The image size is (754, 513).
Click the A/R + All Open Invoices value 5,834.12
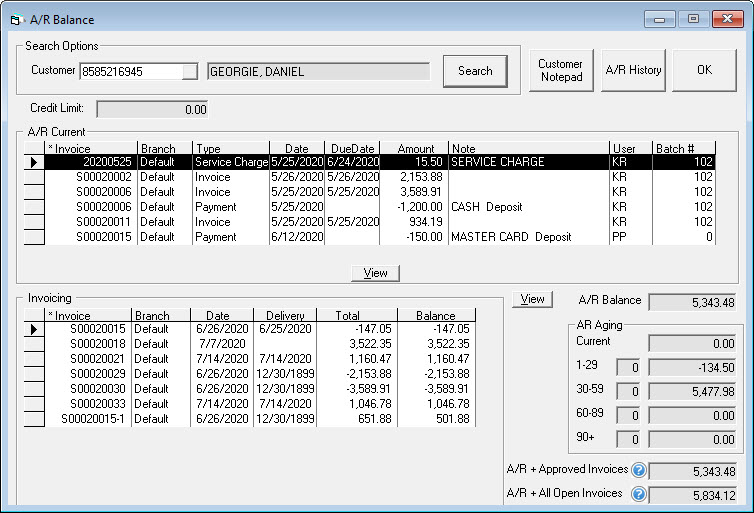692,495
